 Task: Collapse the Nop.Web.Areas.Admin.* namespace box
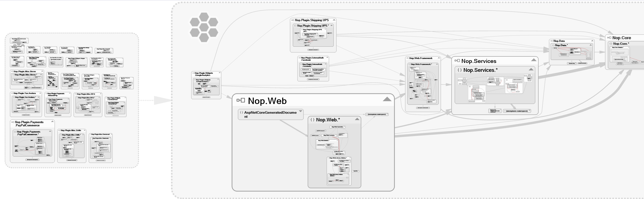click(350, 158)
